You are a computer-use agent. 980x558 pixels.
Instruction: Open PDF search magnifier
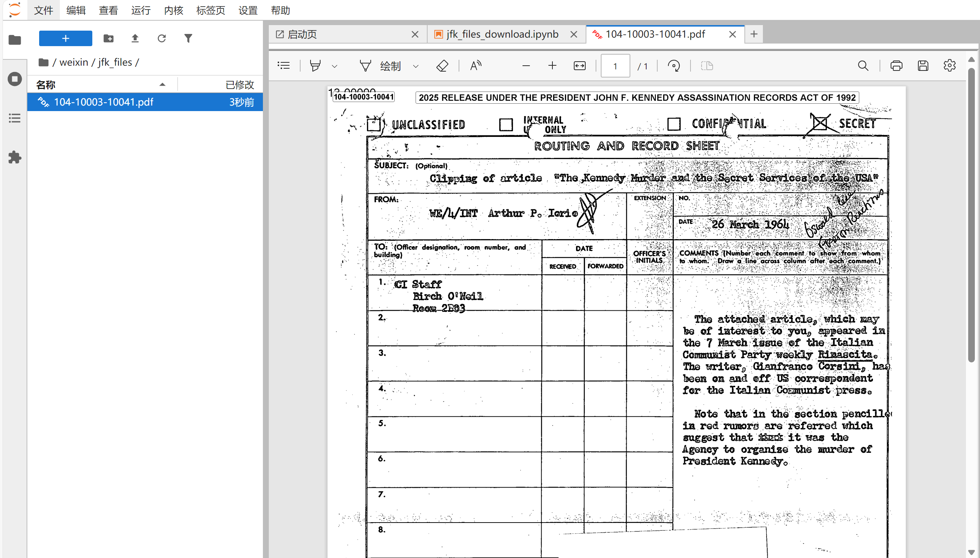click(863, 66)
